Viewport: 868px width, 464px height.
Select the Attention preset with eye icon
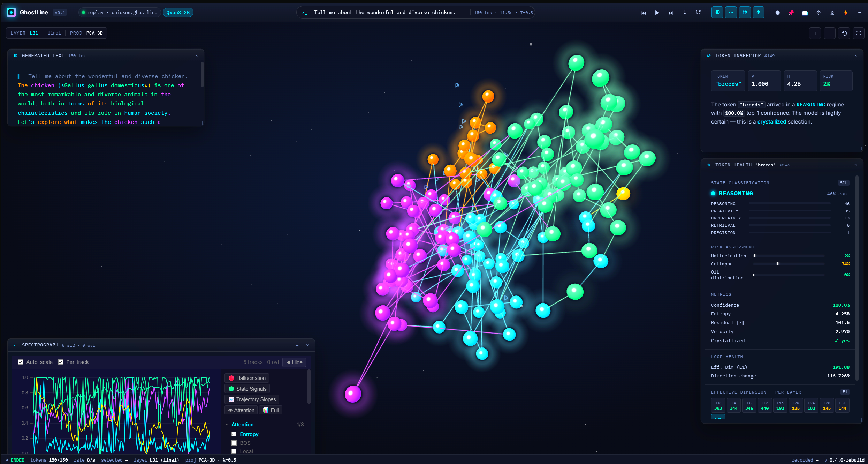pyautogui.click(x=241, y=410)
